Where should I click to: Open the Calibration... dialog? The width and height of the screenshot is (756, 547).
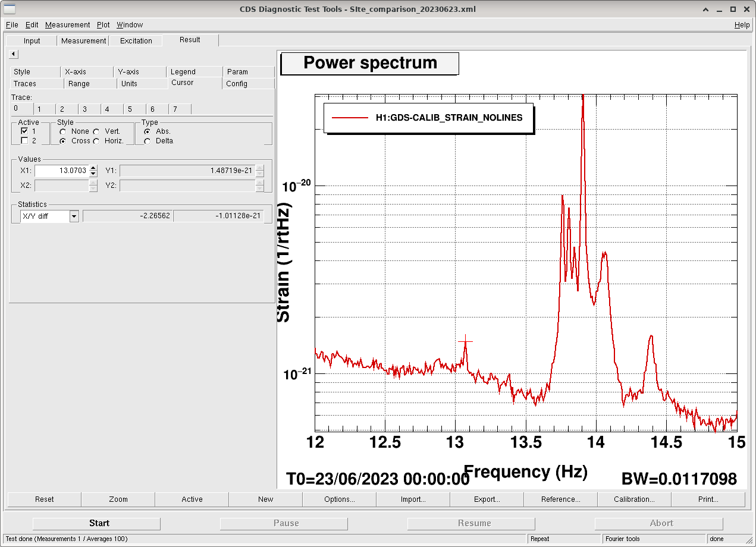click(635, 499)
